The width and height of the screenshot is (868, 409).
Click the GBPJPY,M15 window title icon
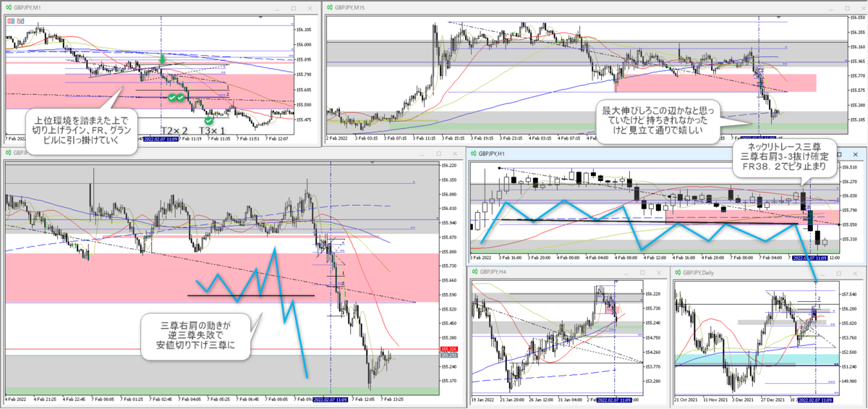tap(330, 7)
